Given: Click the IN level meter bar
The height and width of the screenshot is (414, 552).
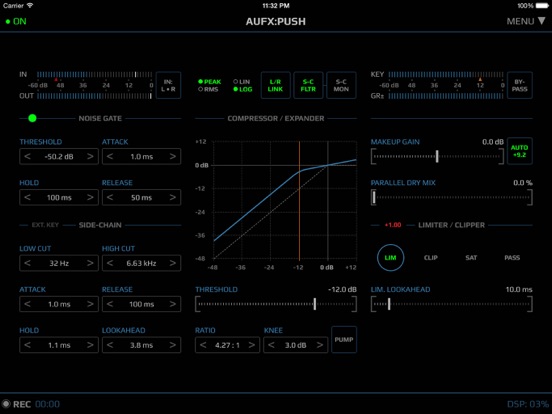Looking at the screenshot, I should tap(94, 75).
